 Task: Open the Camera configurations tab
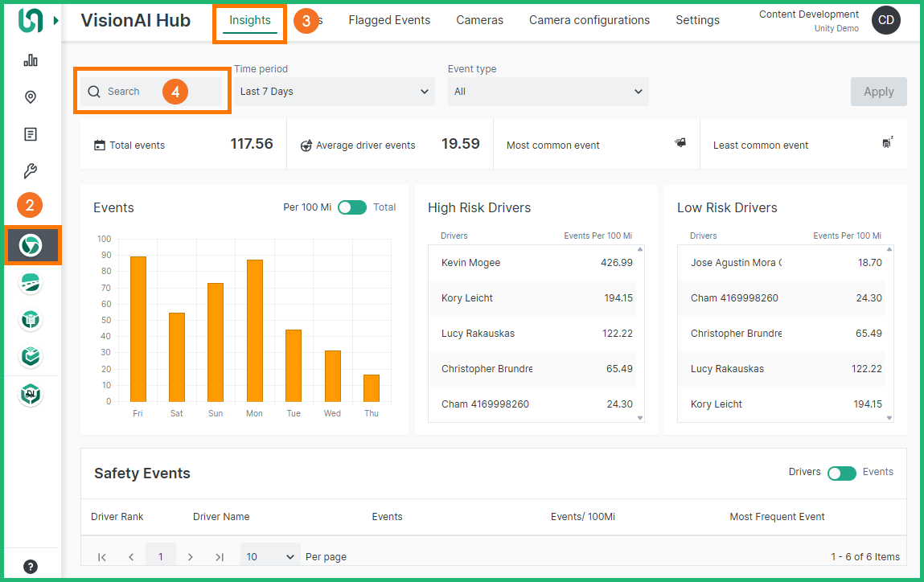(x=589, y=20)
